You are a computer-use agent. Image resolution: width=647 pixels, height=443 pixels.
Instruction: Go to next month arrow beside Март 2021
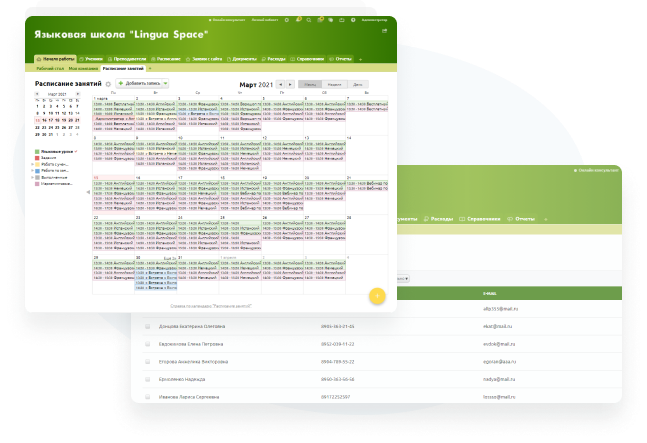pyautogui.click(x=290, y=84)
